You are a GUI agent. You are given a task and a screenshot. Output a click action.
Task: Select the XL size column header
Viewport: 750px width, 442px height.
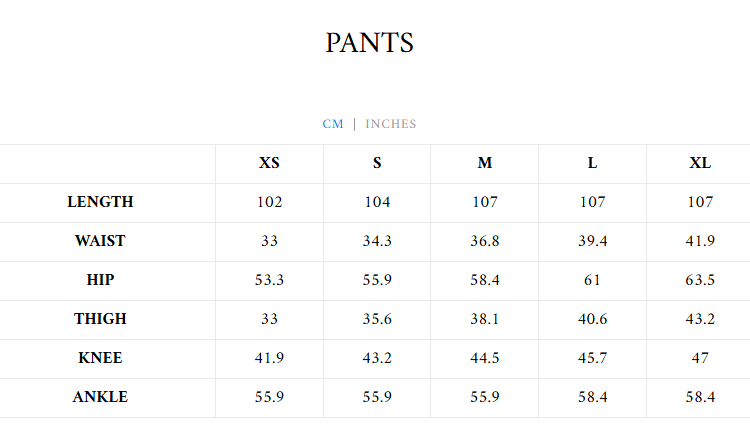tap(700, 163)
